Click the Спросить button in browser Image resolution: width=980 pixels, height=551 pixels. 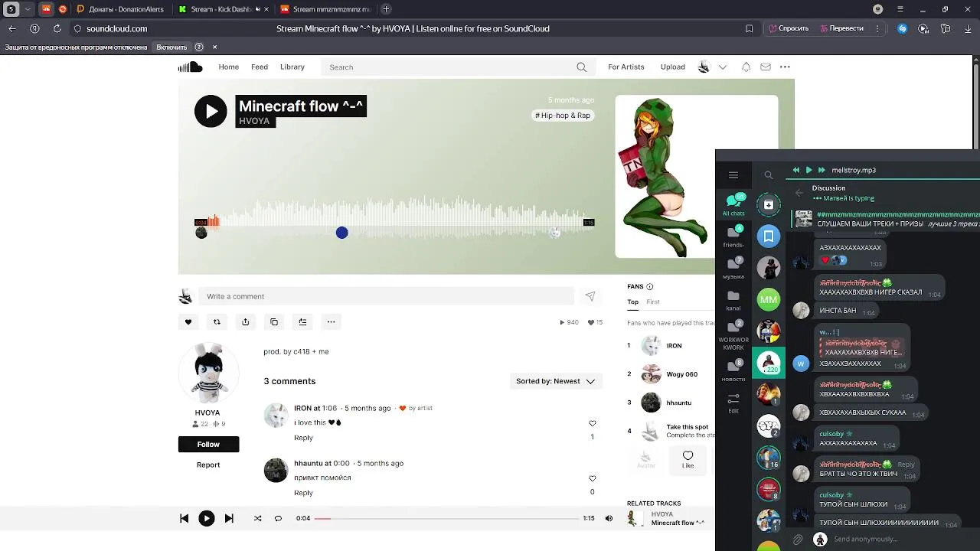789,28
